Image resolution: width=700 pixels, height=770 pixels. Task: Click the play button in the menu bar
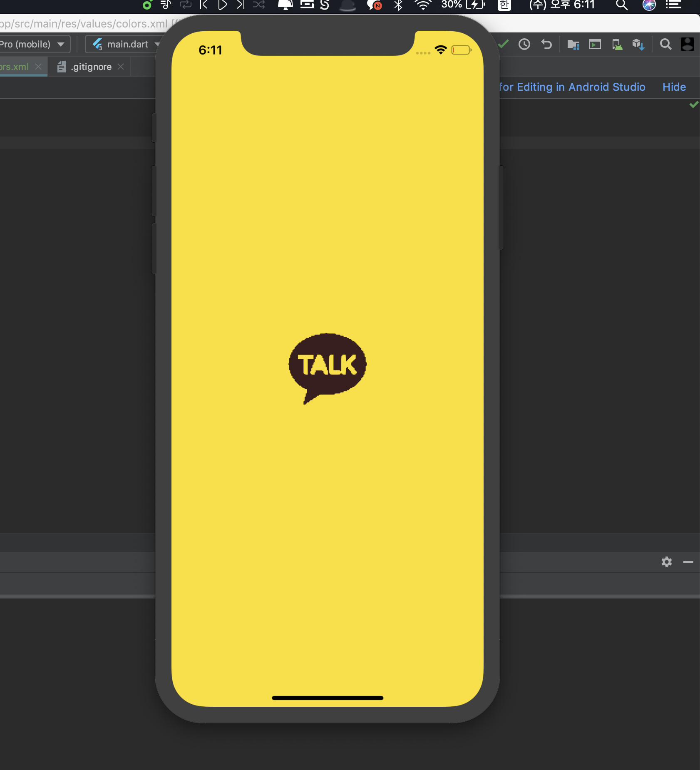click(222, 5)
